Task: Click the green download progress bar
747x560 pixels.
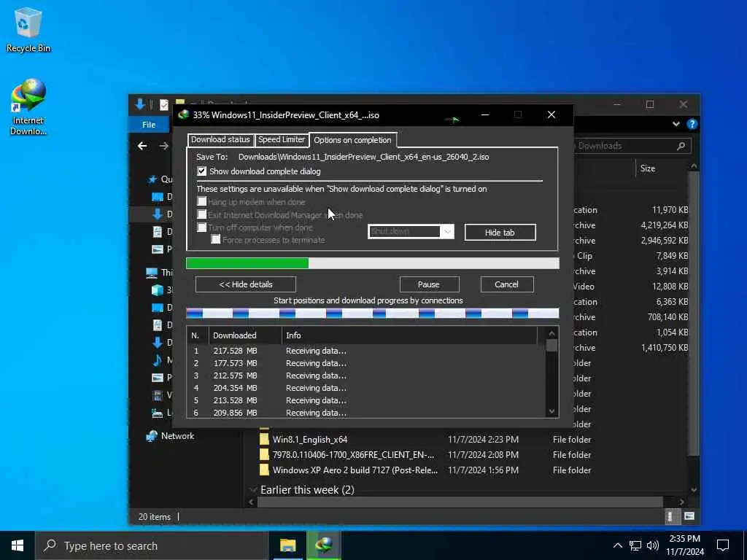Action: point(373,263)
